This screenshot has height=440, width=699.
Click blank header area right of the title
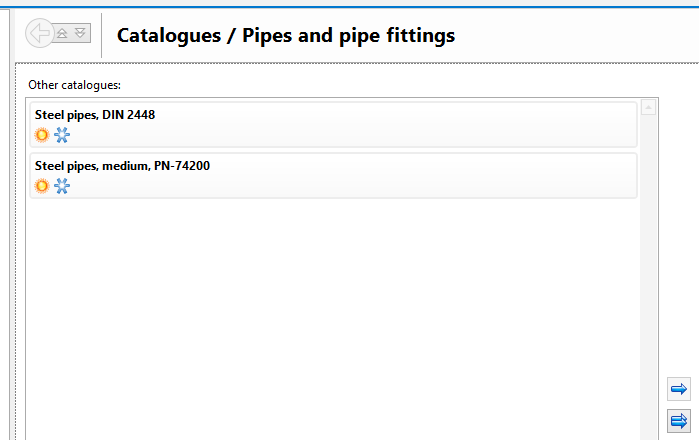tap(580, 36)
